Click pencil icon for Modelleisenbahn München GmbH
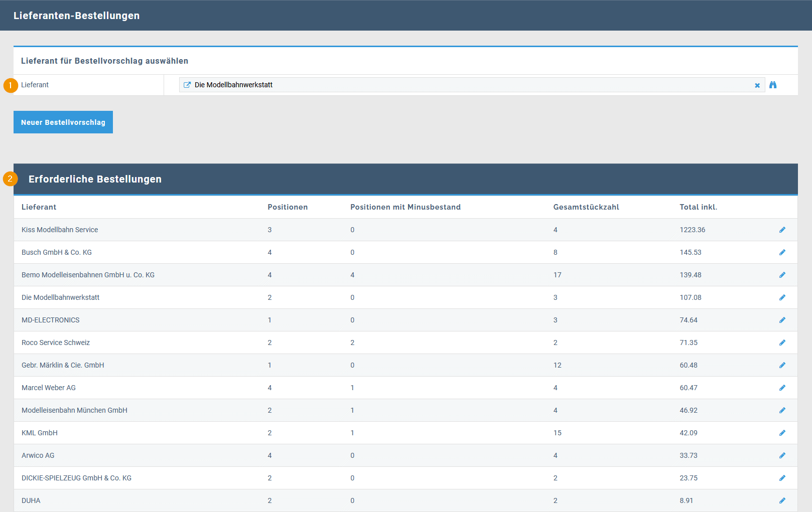Screen dimensions: 812x512 click(782, 410)
